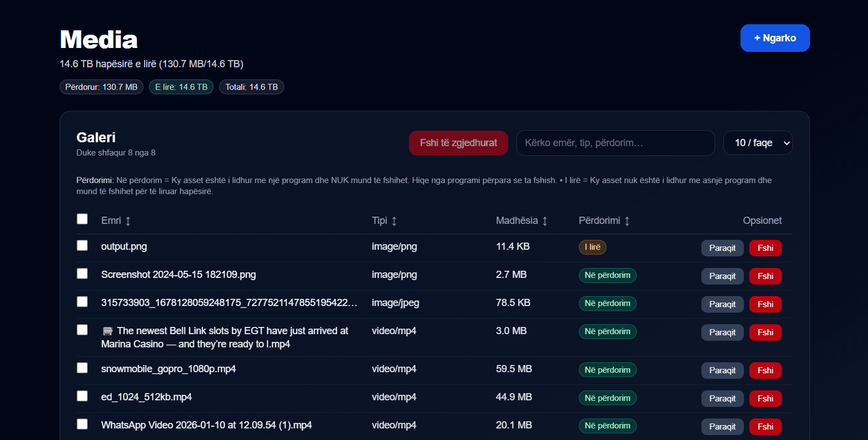
Task: Click the E lirë: 14.6 TB badge
Action: (181, 87)
